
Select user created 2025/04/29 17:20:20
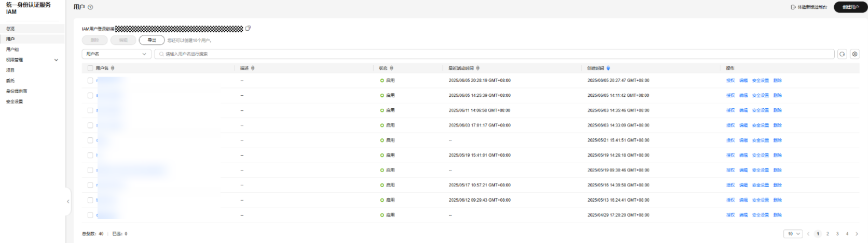click(x=90, y=215)
